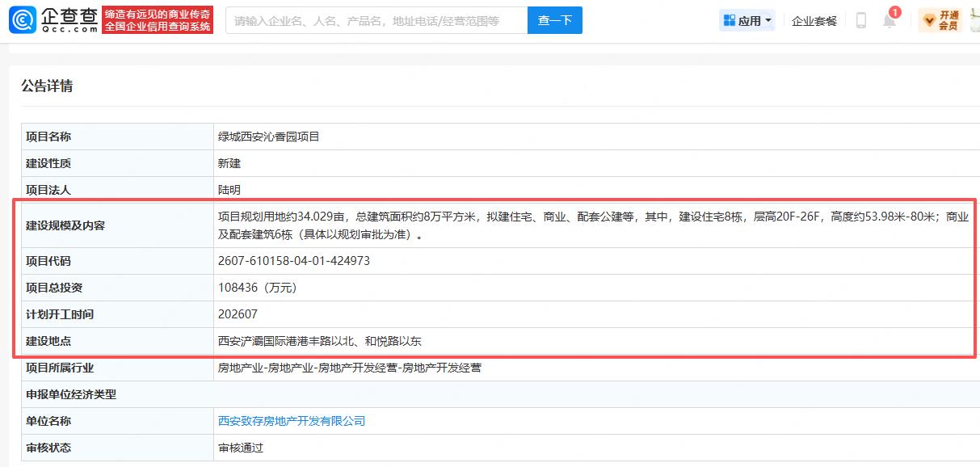This screenshot has height=467, width=980.
Task: Open the 西安致存房地产开发有限公司 company link
Action: (292, 421)
